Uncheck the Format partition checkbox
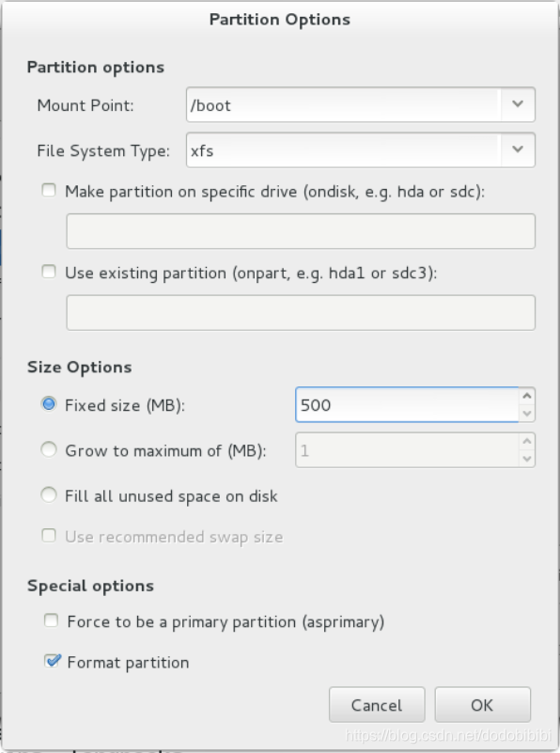Image resolution: width=560 pixels, height=753 pixels. click(x=52, y=661)
